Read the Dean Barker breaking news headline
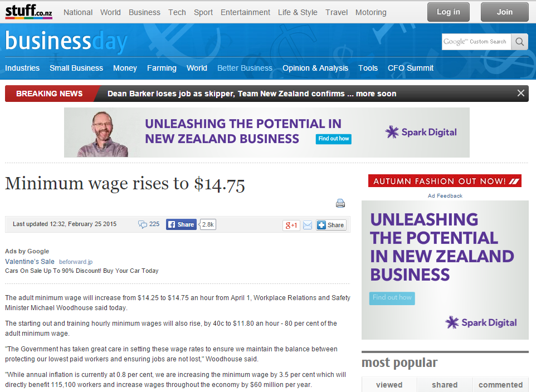This screenshot has height=392, width=536. (x=252, y=94)
